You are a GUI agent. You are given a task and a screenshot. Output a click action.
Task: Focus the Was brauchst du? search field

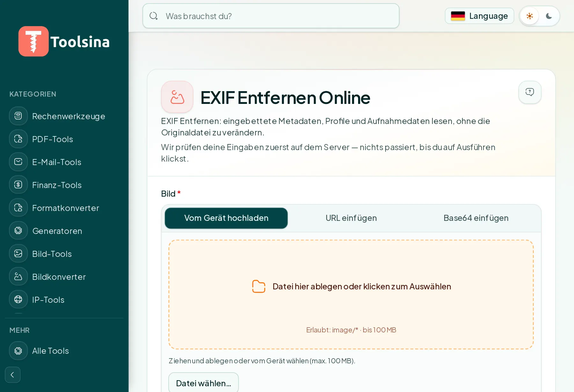pyautogui.click(x=271, y=16)
